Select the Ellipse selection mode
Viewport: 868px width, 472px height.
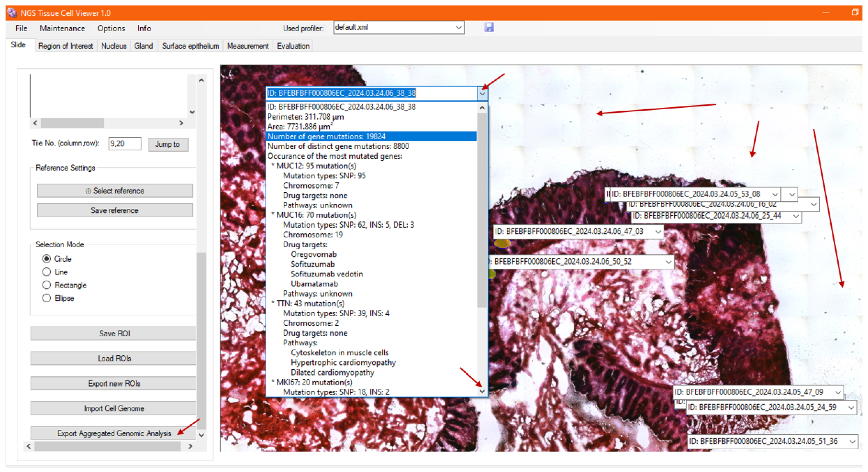point(46,298)
